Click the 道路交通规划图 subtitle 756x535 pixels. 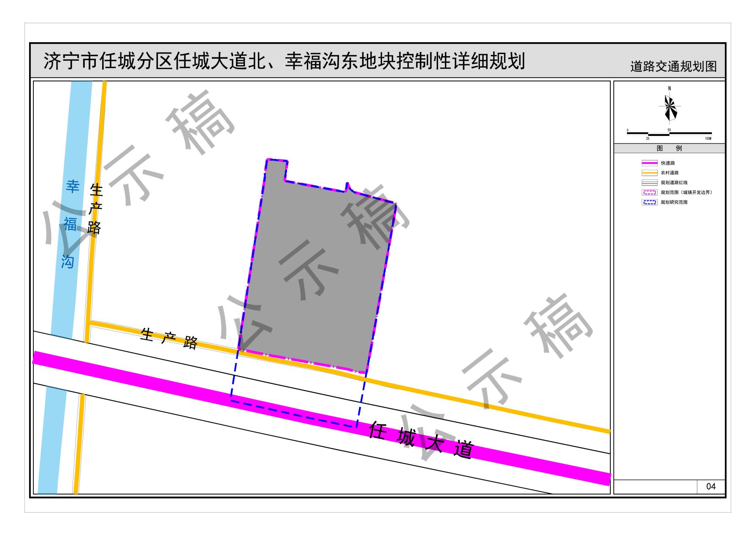pyautogui.click(x=673, y=66)
